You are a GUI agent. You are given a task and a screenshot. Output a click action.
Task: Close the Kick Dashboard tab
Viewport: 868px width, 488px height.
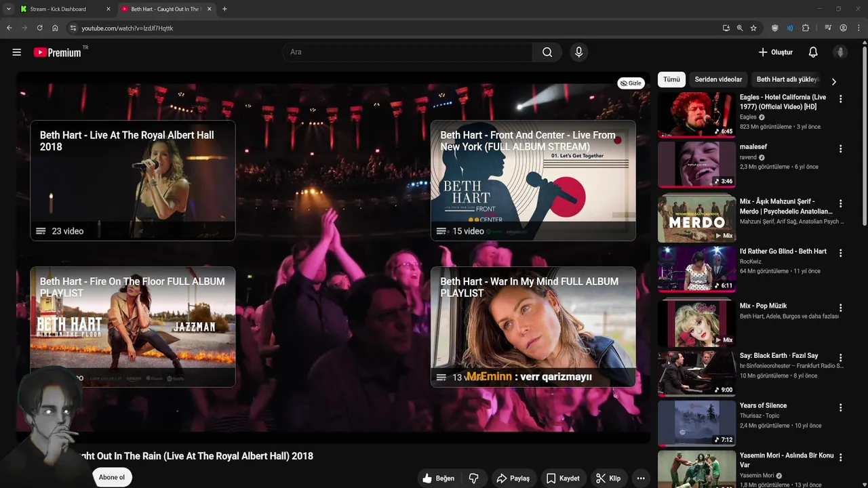point(108,9)
